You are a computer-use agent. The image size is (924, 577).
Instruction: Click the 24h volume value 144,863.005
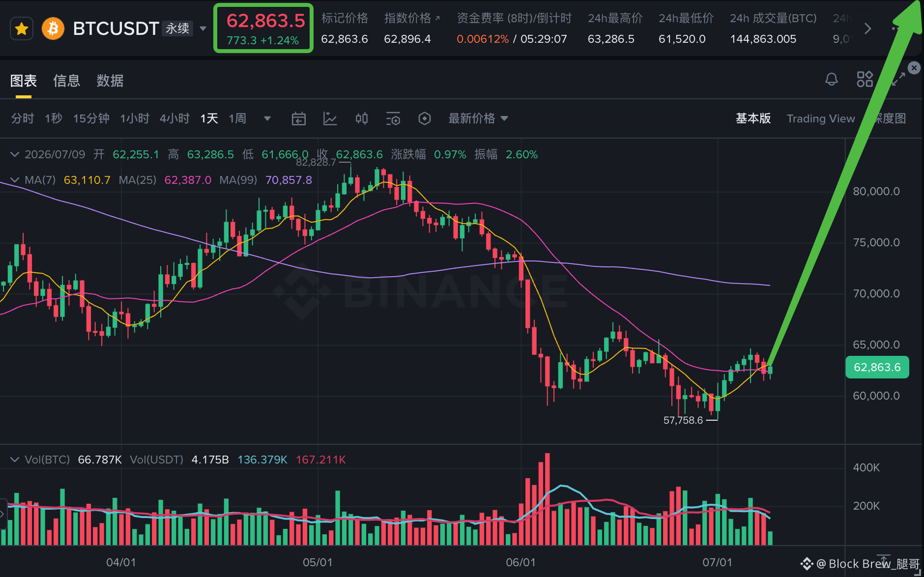click(x=763, y=39)
